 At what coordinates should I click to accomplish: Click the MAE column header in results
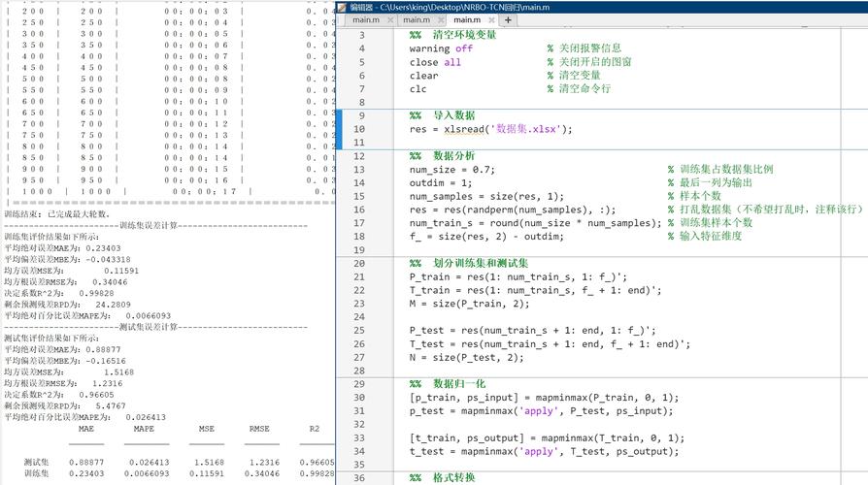coord(86,428)
